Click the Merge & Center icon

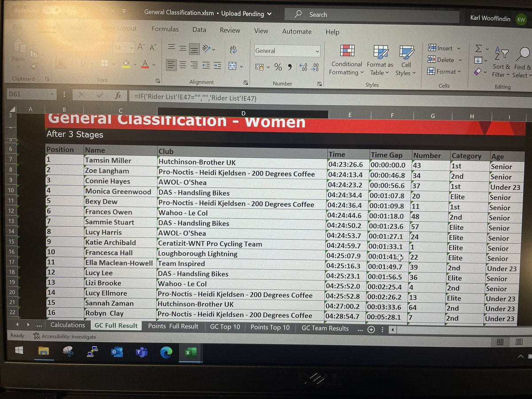pos(232,66)
